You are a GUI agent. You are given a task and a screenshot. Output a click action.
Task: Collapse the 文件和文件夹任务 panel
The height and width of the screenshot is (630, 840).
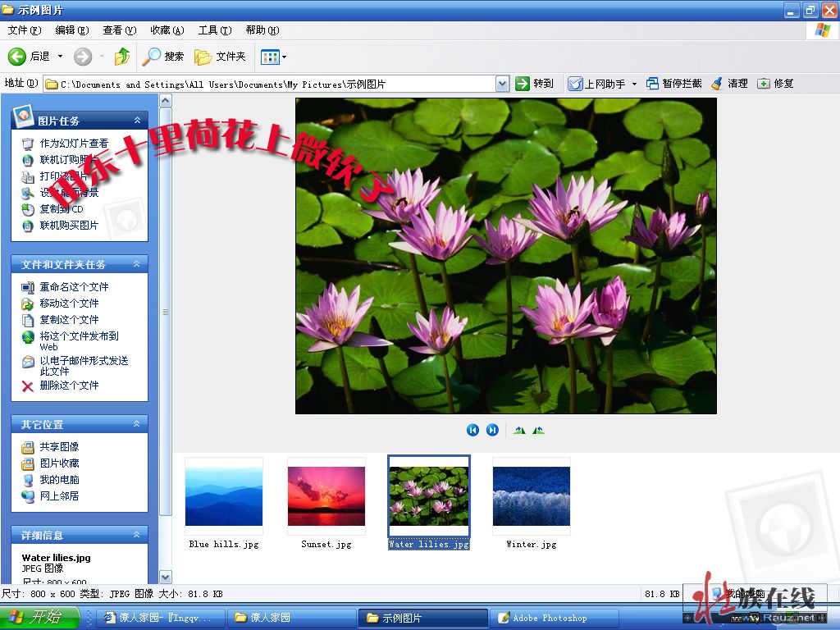pyautogui.click(x=138, y=264)
